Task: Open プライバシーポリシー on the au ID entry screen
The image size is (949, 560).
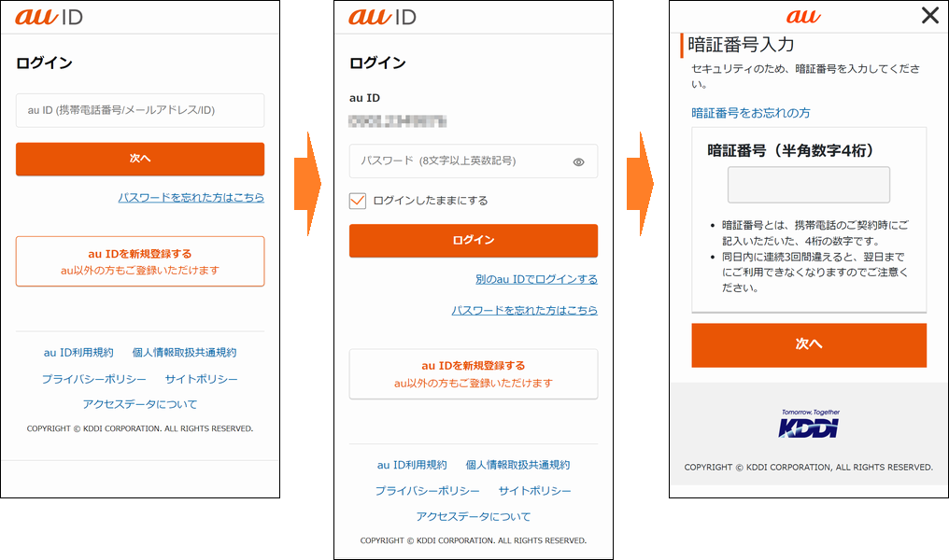Action: [93, 379]
